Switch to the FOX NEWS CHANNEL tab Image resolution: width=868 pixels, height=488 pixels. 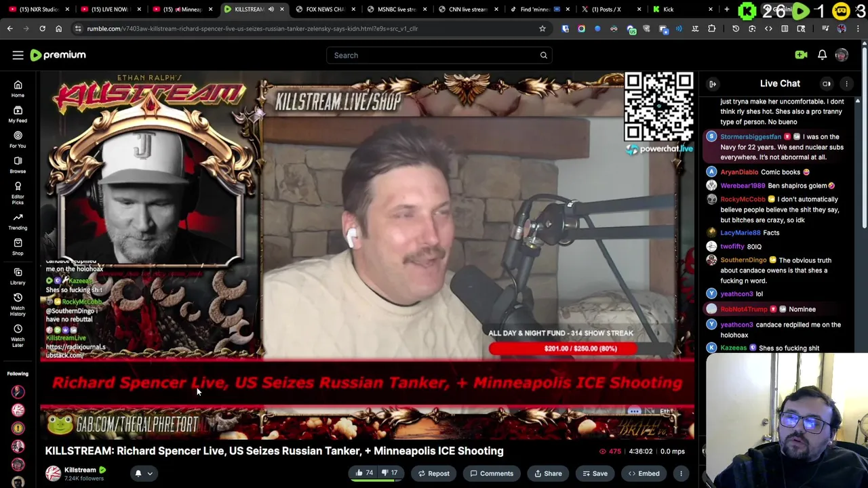[324, 9]
